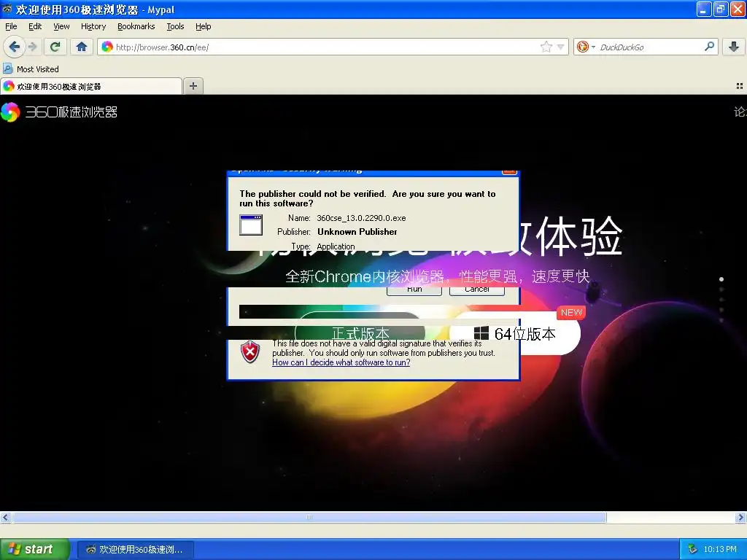Click the scroll right arrow
The image size is (747, 560).
coord(741,517)
